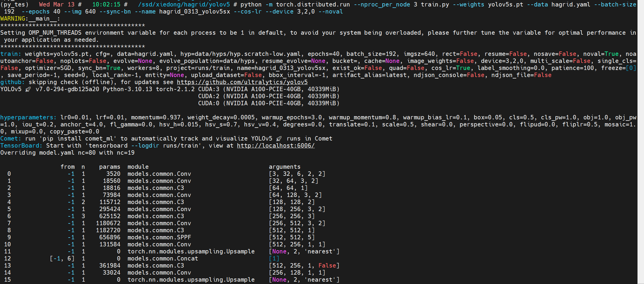Click arguments '[512, 256, 1, False]'
This screenshot has width=644, height=284.
tap(304, 265)
